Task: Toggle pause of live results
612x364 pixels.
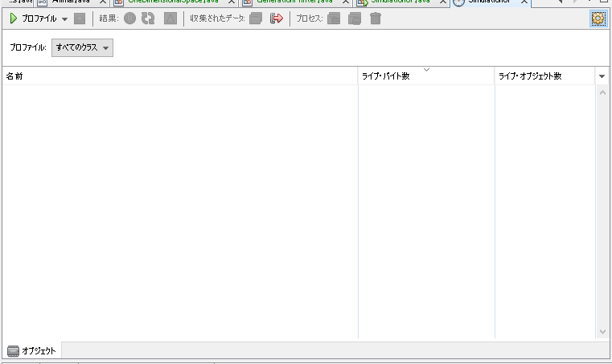Action: pyautogui.click(x=129, y=18)
